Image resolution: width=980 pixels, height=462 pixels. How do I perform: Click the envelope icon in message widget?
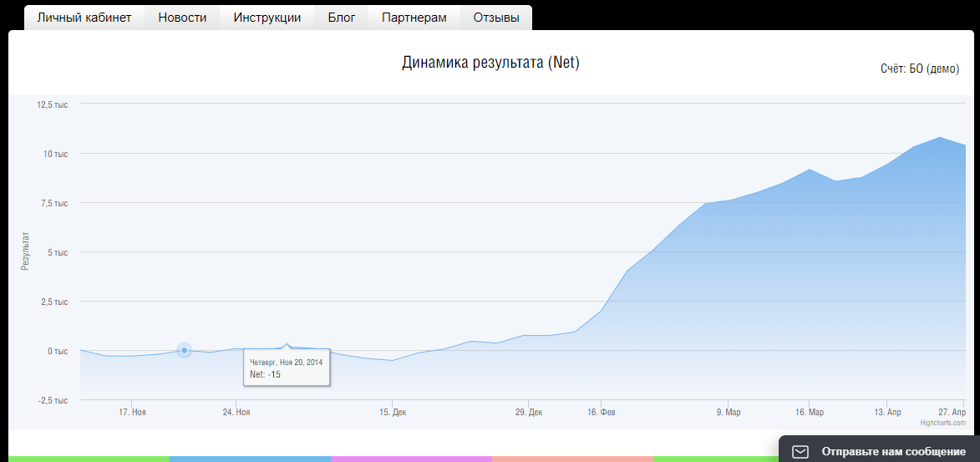(x=800, y=451)
